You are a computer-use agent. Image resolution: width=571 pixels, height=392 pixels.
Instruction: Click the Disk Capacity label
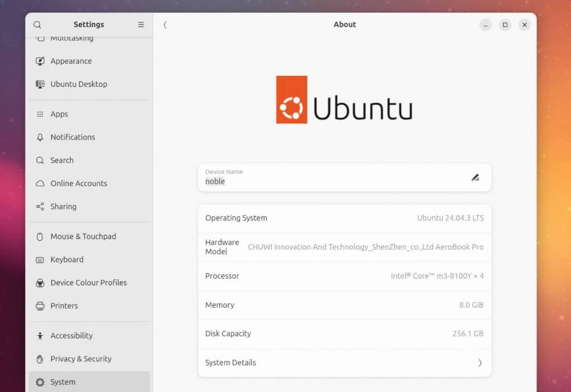pyautogui.click(x=228, y=333)
